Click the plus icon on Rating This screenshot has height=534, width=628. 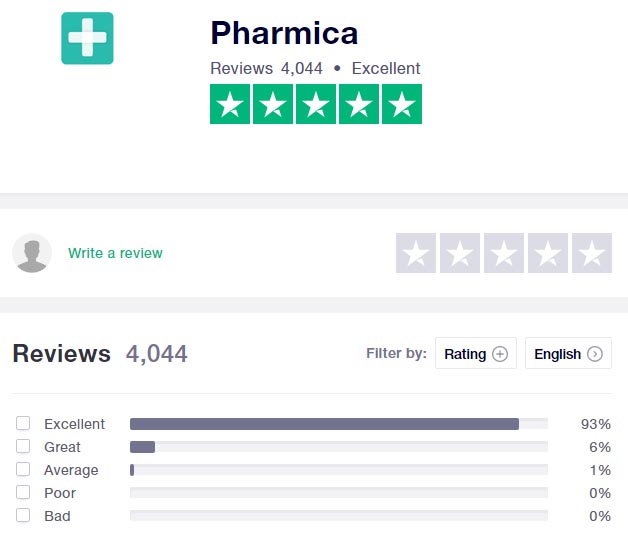tap(500, 354)
